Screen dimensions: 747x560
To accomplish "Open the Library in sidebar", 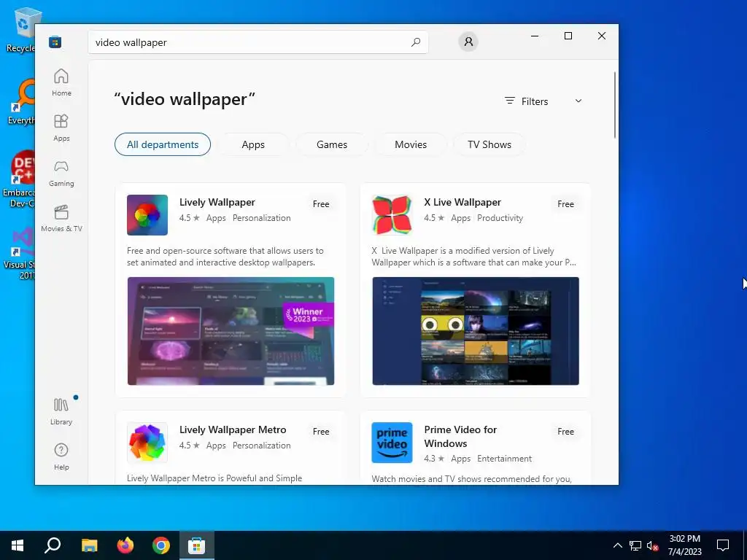I will click(x=61, y=411).
